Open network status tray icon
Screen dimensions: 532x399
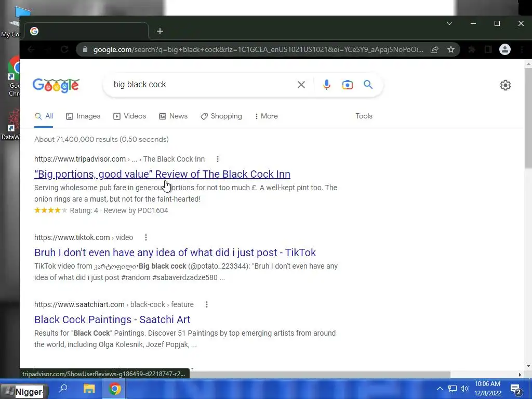point(453,389)
